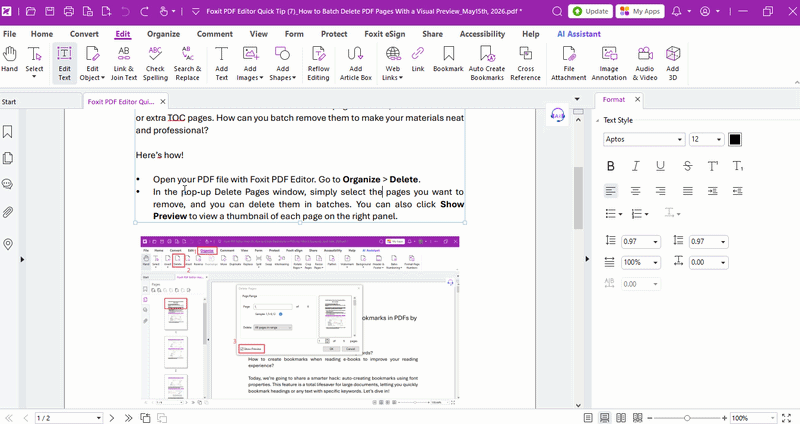The height and width of the screenshot is (424, 800).
Task: Click the My Apps button
Action: pyautogui.click(x=640, y=11)
